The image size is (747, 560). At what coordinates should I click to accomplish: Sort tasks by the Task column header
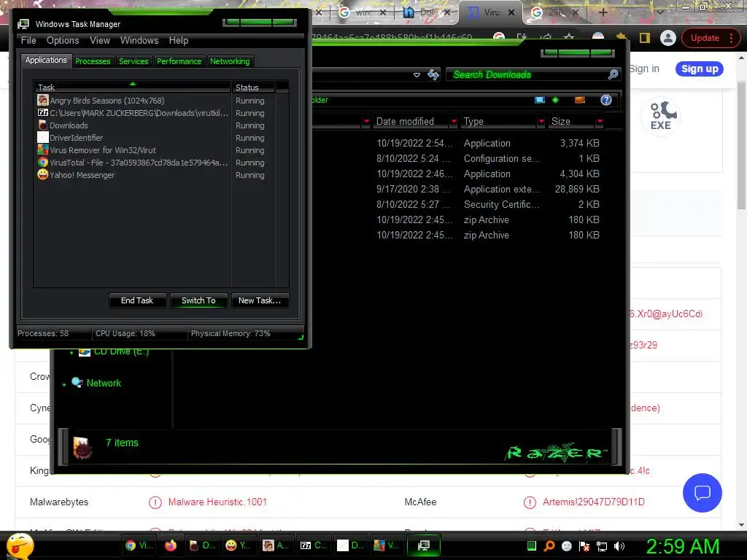coord(132,87)
